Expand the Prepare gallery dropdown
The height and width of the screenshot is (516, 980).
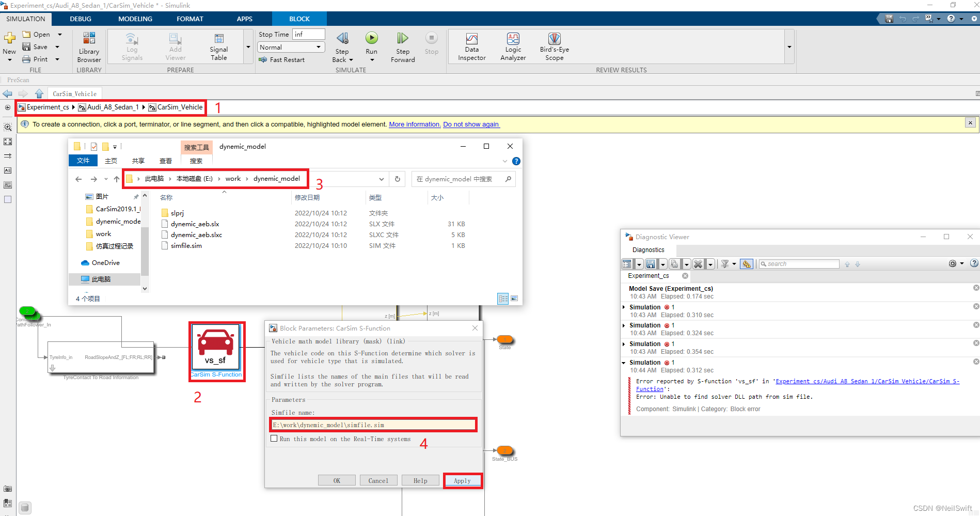pos(248,47)
